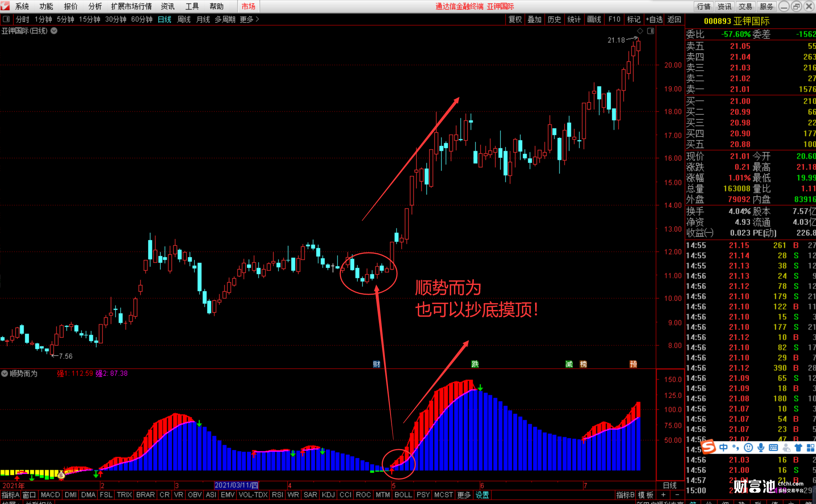Screen dimensions: 816x504
Task: Expand the 亚钾国际(日线) title dropdown
Action: (54, 31)
